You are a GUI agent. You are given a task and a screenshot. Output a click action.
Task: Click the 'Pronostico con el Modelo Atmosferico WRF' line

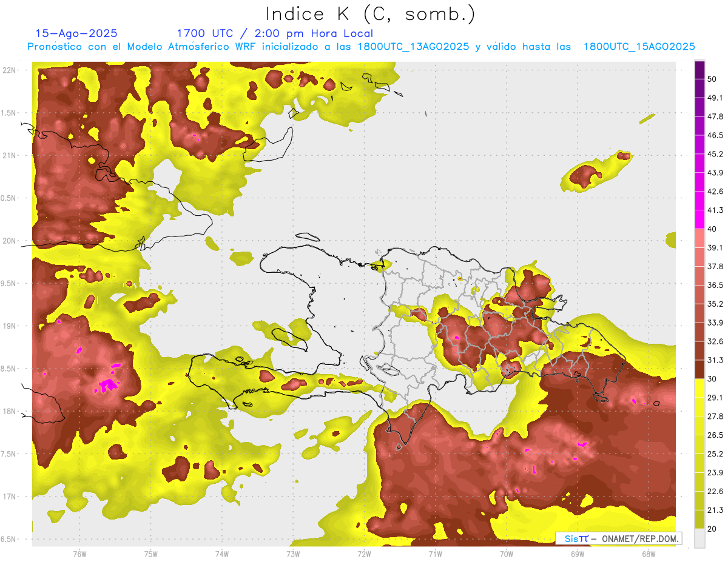361,47
